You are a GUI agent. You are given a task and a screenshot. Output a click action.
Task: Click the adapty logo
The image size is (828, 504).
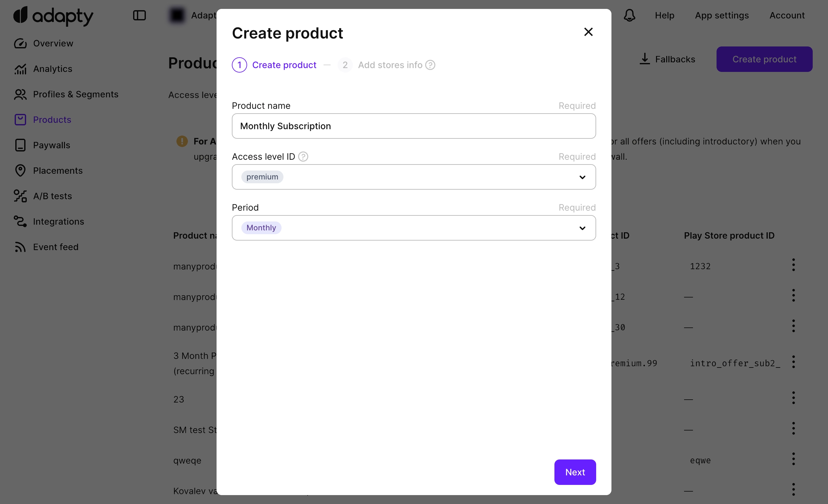pyautogui.click(x=53, y=16)
